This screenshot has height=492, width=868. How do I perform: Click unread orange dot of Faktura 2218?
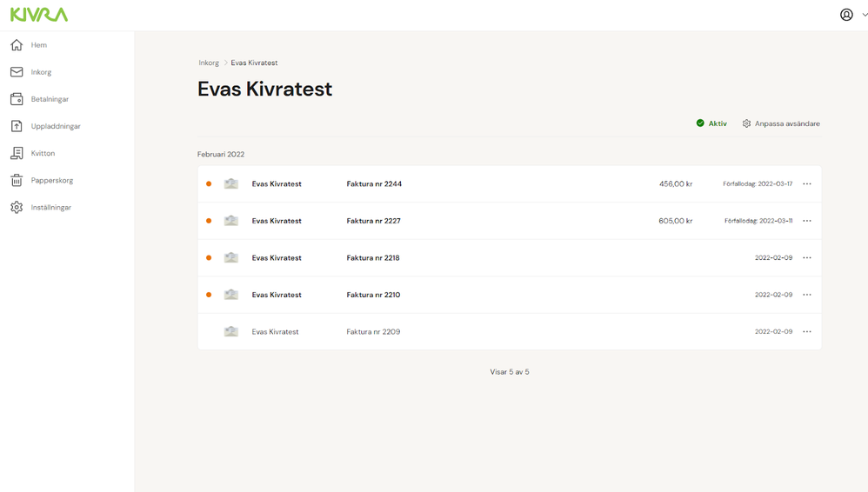click(209, 258)
